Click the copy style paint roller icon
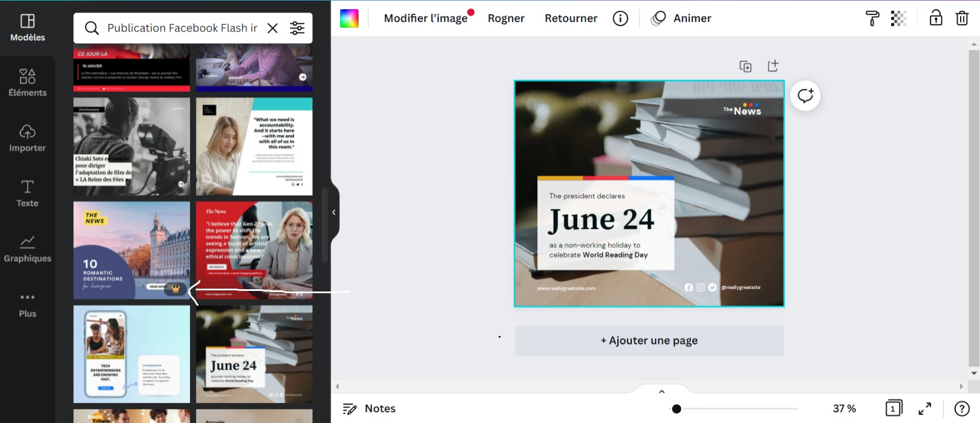Viewport: 980px width, 423px height. [872, 18]
